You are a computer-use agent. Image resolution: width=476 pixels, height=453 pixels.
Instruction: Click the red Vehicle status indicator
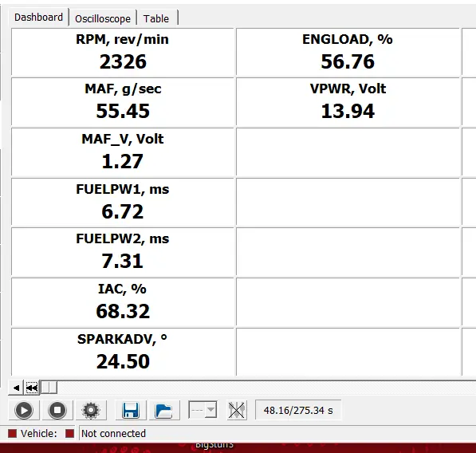13,433
